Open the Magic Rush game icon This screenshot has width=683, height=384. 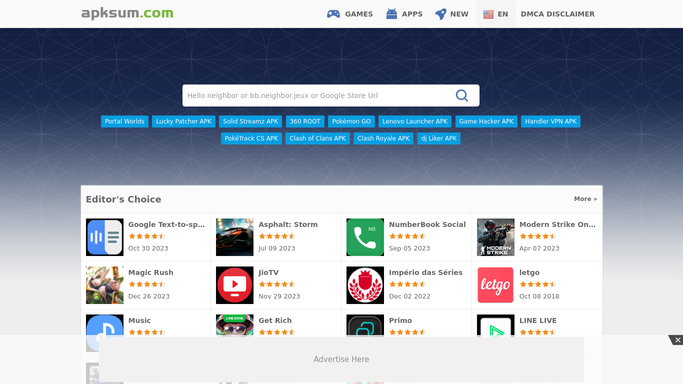(105, 285)
